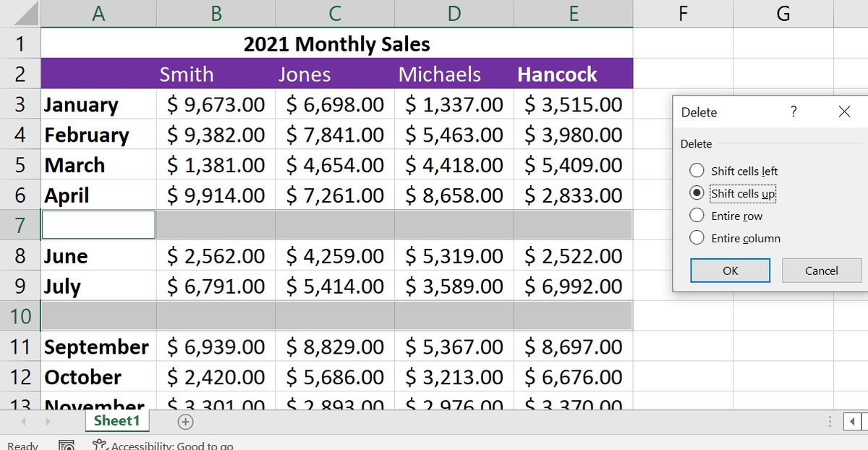Click January's Smith sales cell of $9,673.00
Viewport: 868px width, 450px height.
(x=215, y=104)
